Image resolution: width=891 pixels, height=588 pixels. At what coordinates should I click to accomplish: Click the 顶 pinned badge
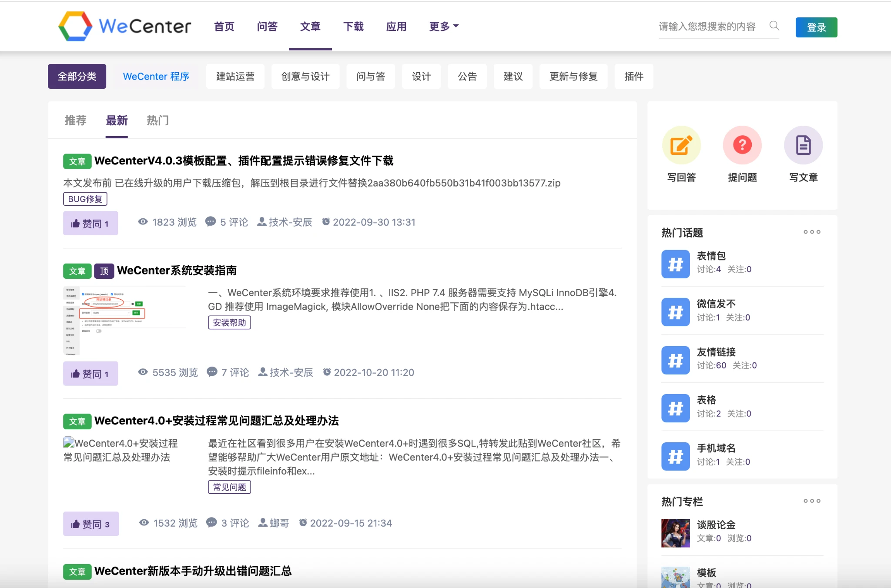click(x=104, y=271)
